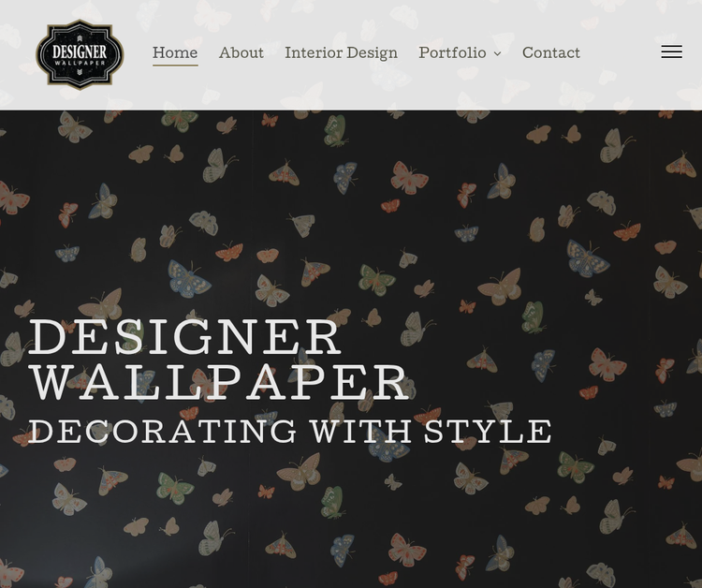Expand the Portfolio submenu chevron
This screenshot has width=702, height=588.
click(x=497, y=53)
